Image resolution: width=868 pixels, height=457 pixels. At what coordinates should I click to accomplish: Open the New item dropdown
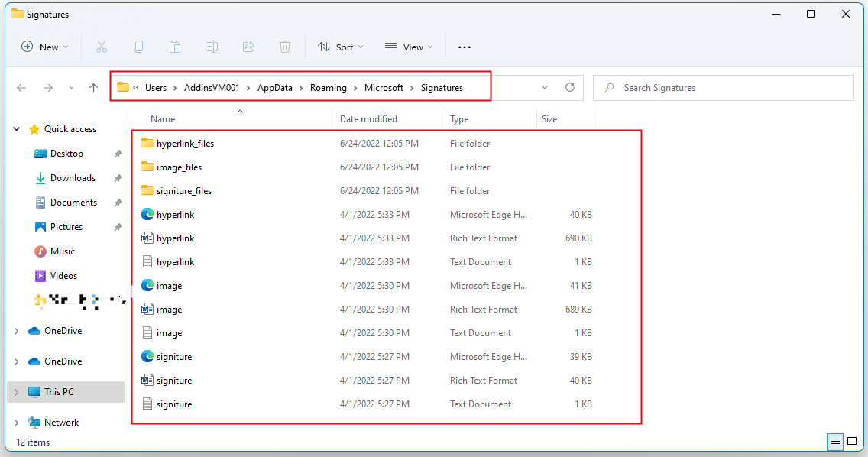[x=44, y=47]
